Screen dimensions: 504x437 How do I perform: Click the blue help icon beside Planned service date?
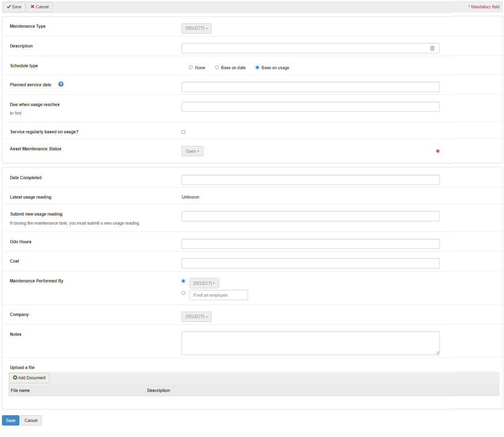click(x=61, y=84)
